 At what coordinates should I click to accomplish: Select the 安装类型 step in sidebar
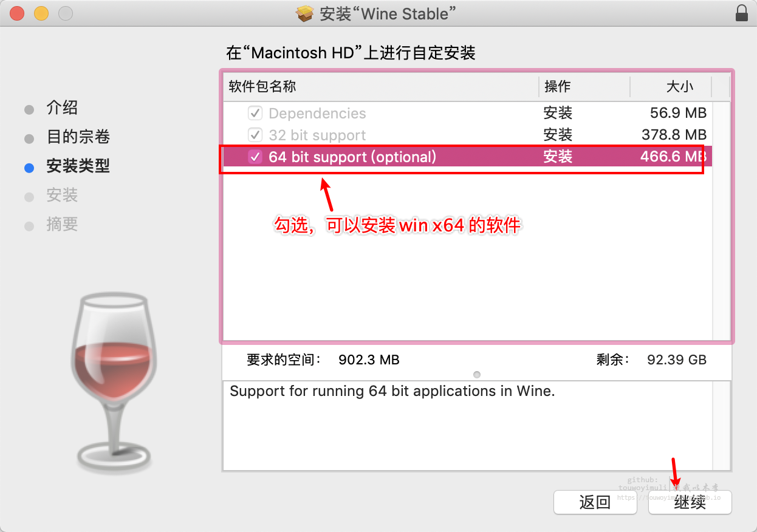[78, 166]
